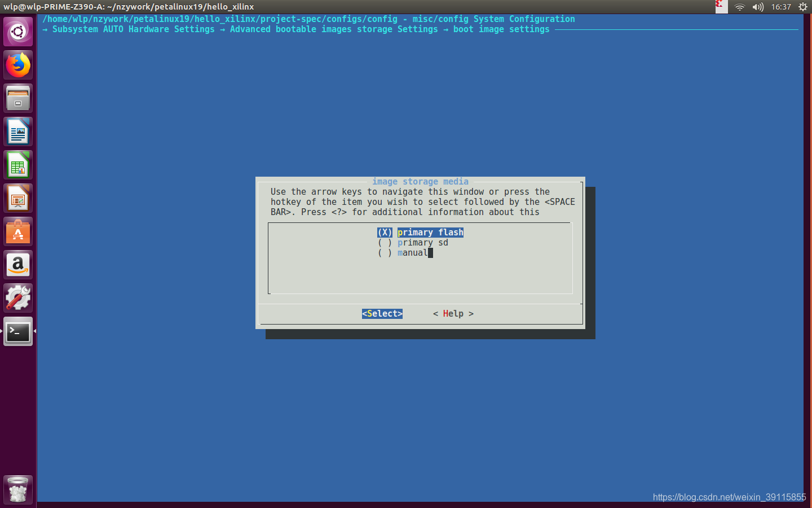Select the manual storage option
This screenshot has width=812, height=508.
point(413,252)
